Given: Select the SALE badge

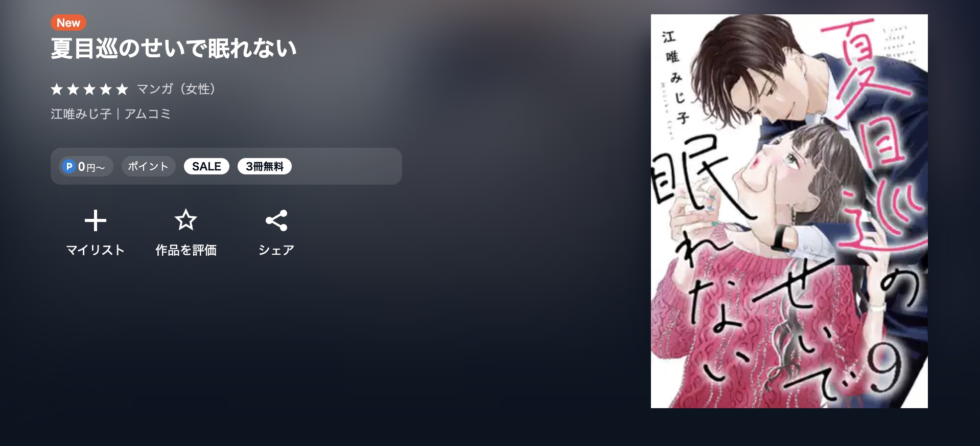Looking at the screenshot, I should (206, 166).
